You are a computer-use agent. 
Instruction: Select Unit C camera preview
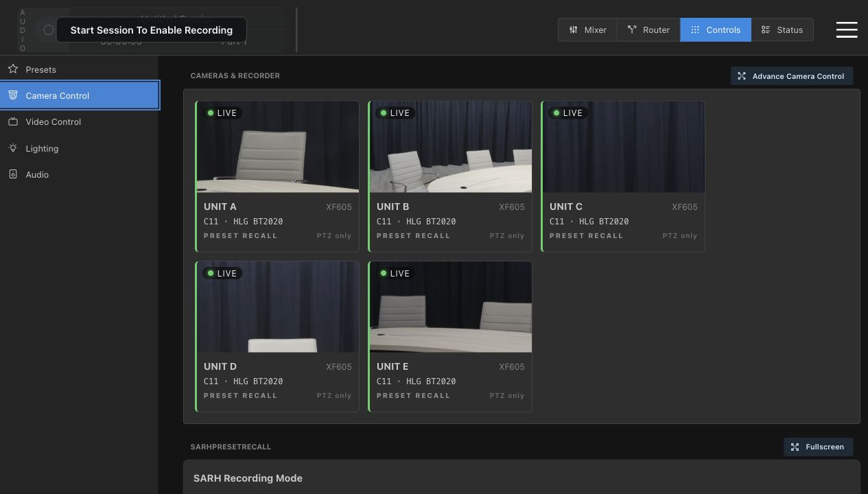point(624,147)
